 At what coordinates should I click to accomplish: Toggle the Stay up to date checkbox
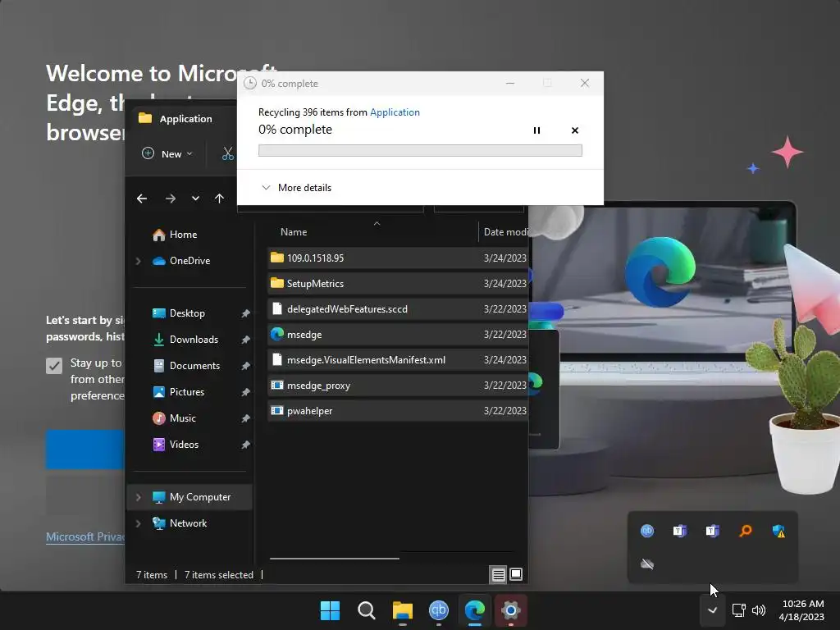pyautogui.click(x=54, y=366)
